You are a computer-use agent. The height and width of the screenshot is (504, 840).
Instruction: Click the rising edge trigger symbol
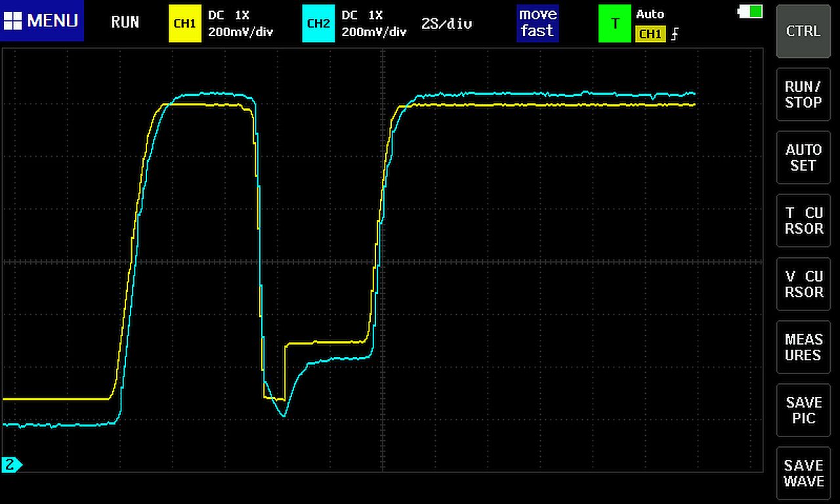[x=675, y=34]
